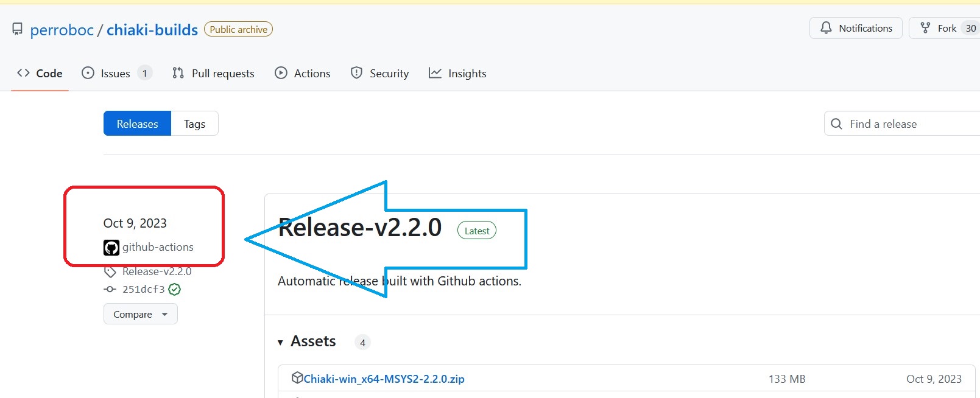Select the Releases view button

point(137,124)
